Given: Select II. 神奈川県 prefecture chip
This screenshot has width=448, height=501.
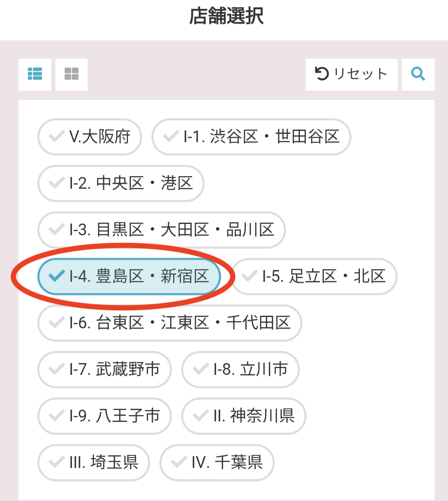Looking at the screenshot, I should [244, 416].
